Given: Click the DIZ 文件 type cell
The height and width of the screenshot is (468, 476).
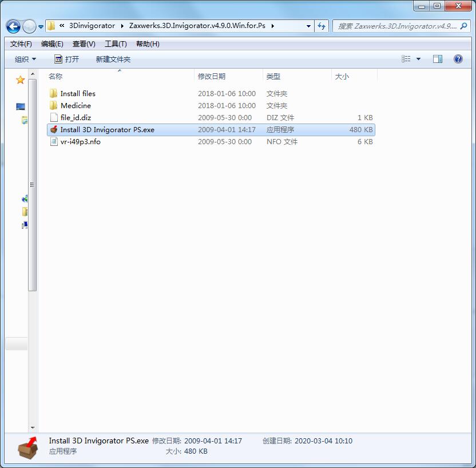Looking at the screenshot, I should pos(280,117).
